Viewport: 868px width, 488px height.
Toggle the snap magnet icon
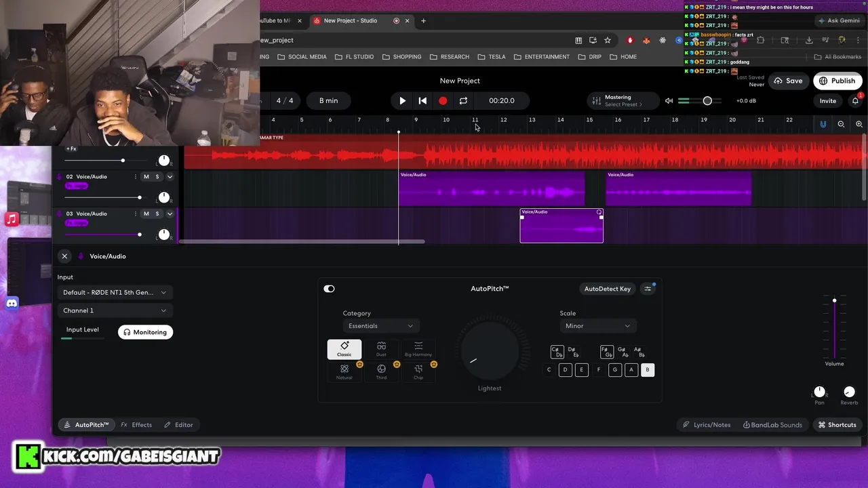pos(823,124)
